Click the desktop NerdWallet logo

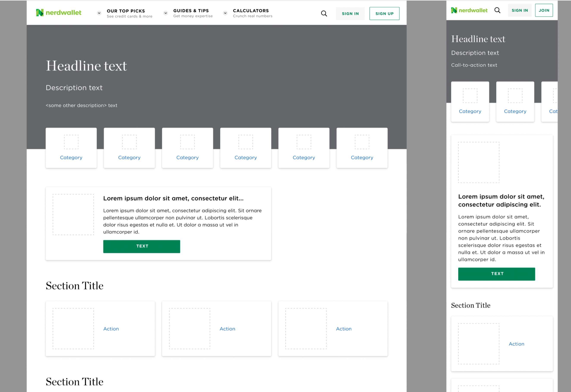(x=58, y=12)
